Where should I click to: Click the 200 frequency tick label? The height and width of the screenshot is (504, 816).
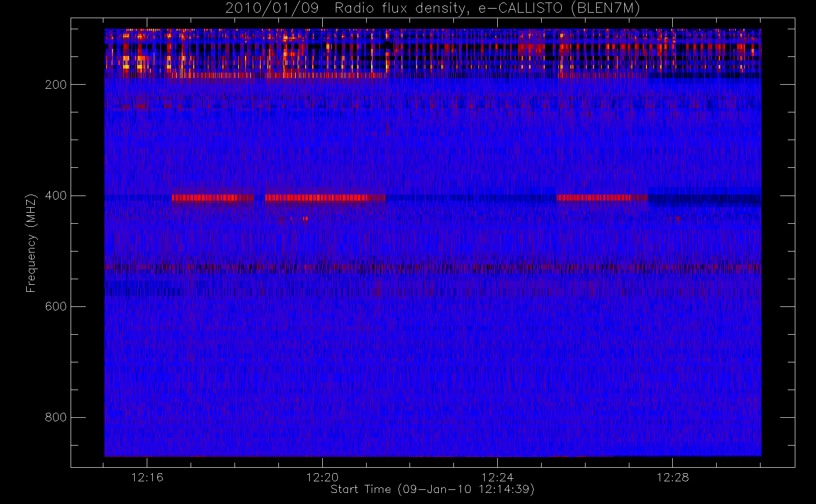pyautogui.click(x=56, y=85)
